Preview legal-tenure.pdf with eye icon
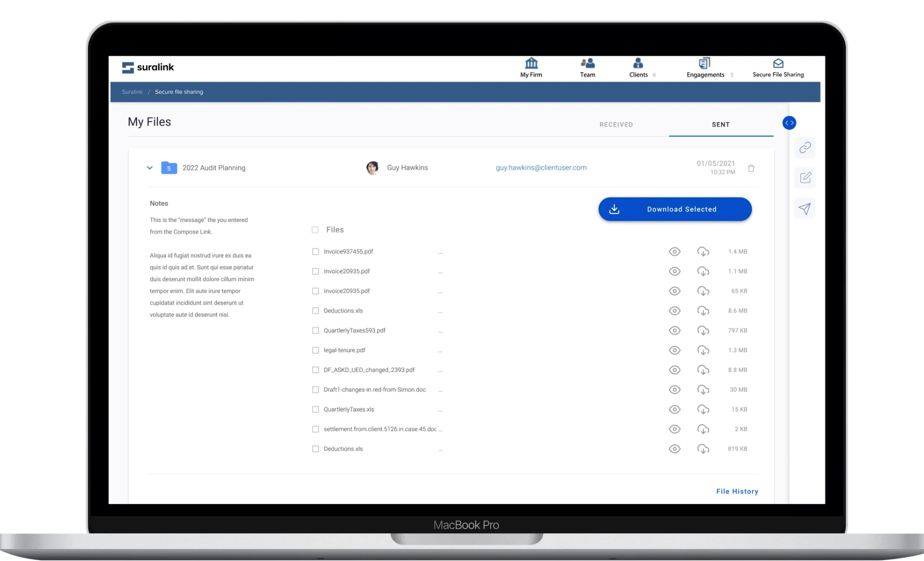The image size is (924, 561). coord(675,350)
